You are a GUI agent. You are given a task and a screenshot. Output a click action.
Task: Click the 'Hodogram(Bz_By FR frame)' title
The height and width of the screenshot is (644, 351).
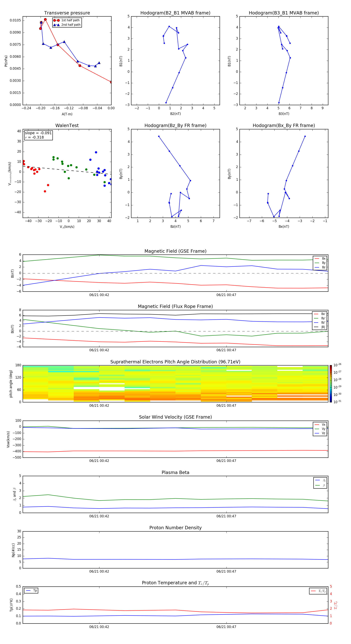click(x=175, y=125)
